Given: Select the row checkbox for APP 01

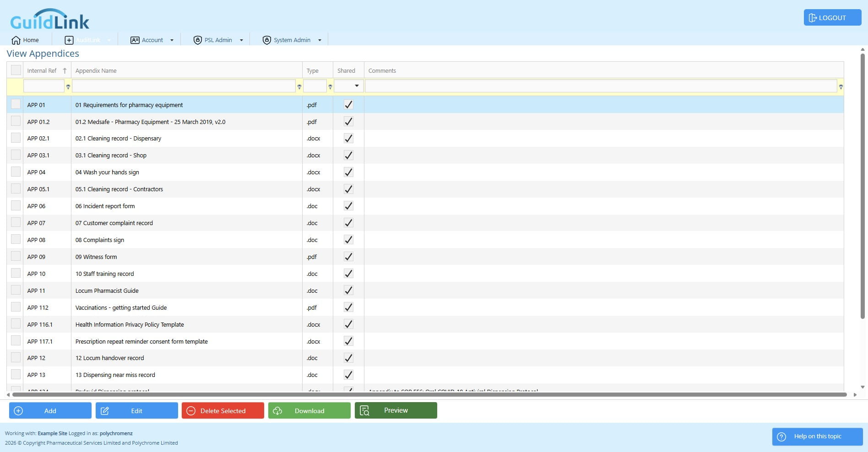Looking at the screenshot, I should [16, 104].
